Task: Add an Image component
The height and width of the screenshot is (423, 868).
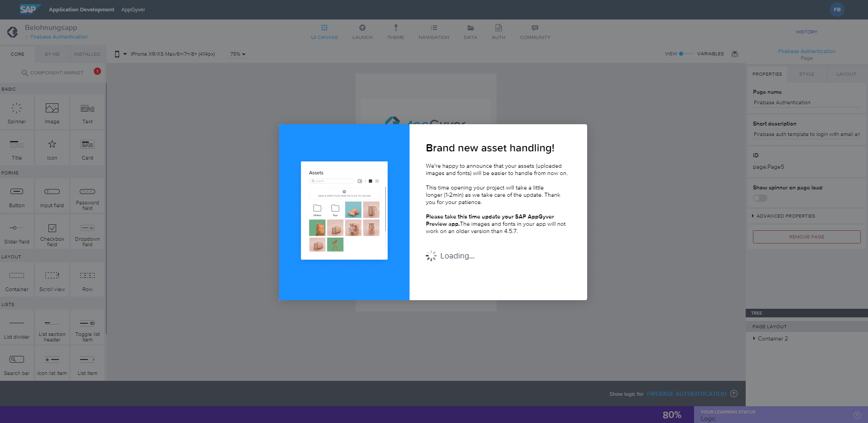Action: tap(52, 112)
